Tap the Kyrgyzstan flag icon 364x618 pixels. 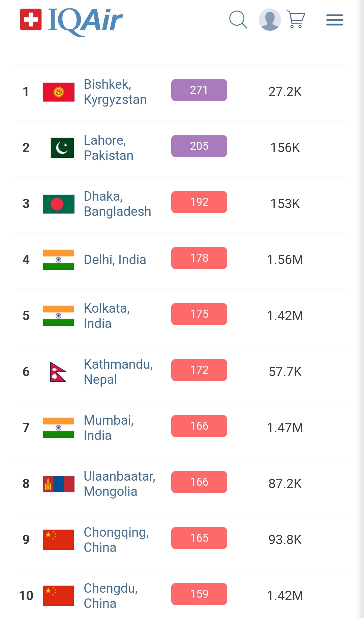point(59,92)
